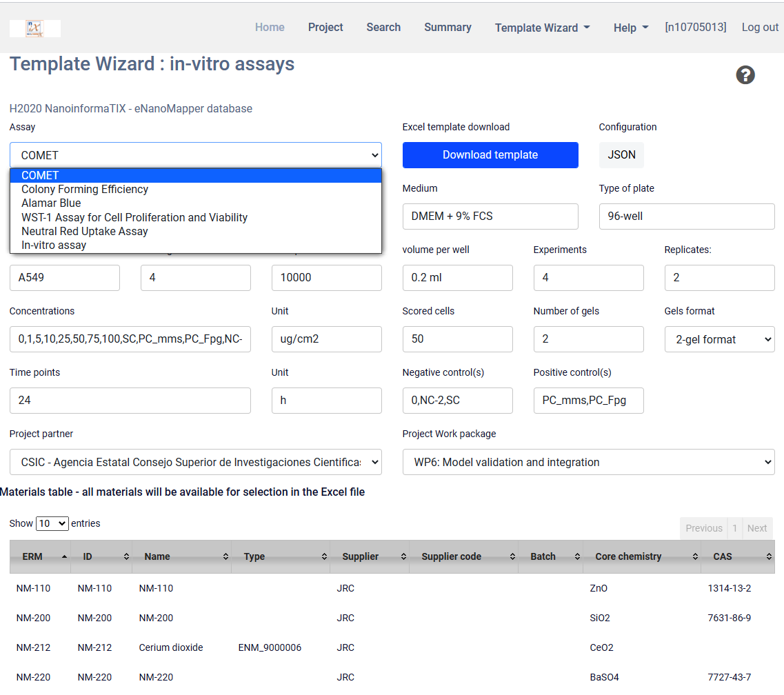Screen dimensions: 784x695
Task: Sort table by Batch column
Action: point(550,556)
